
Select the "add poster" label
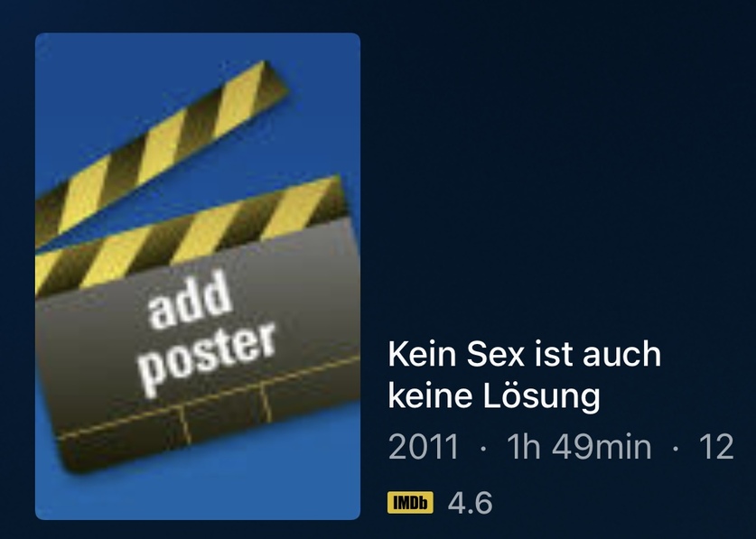click(x=206, y=334)
